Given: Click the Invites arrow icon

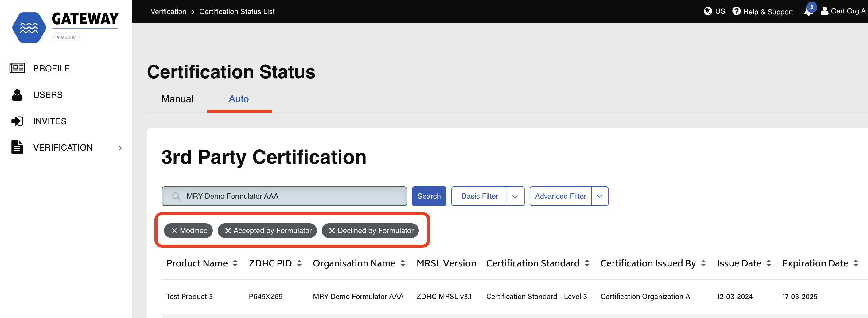Looking at the screenshot, I should (x=17, y=121).
